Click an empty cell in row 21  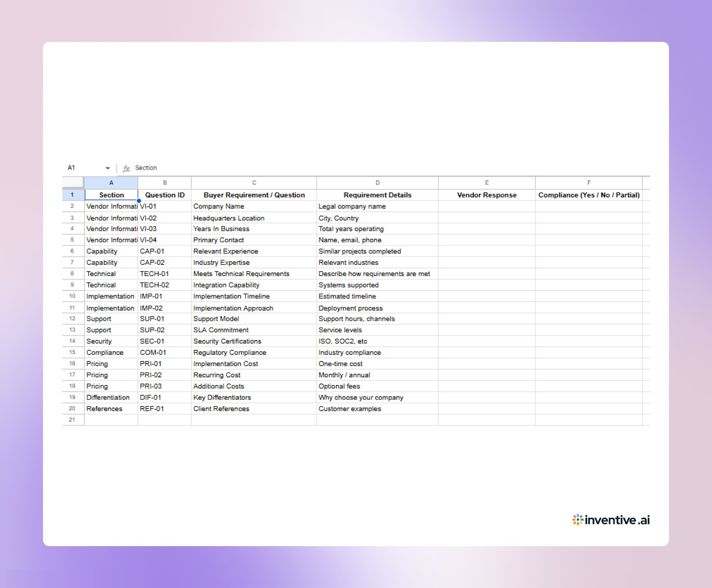pos(254,419)
